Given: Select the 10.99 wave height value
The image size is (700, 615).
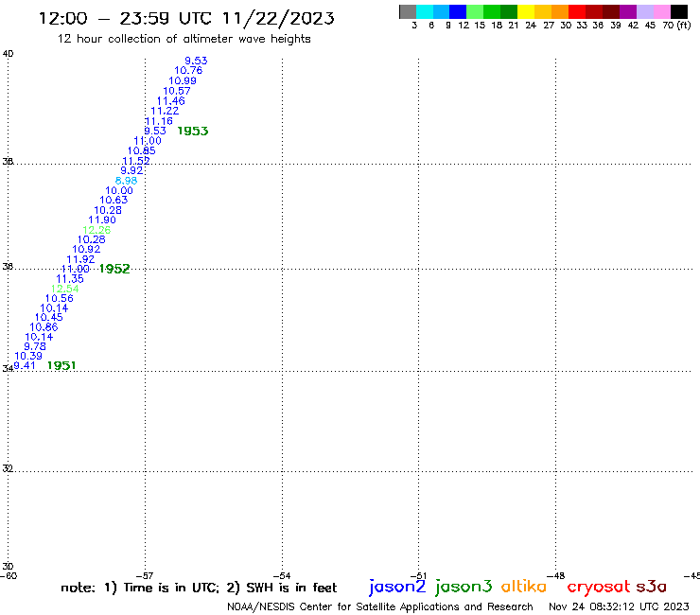Looking at the screenshot, I should point(183,80).
